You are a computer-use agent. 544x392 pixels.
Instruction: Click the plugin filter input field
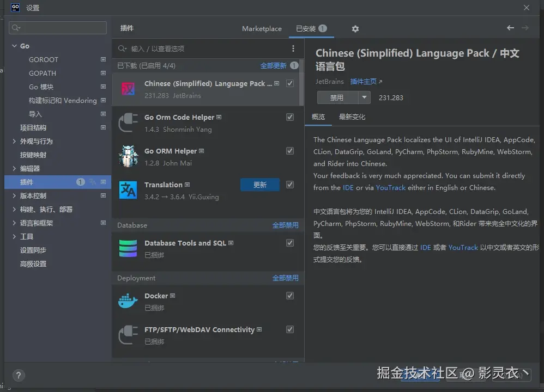coord(207,48)
